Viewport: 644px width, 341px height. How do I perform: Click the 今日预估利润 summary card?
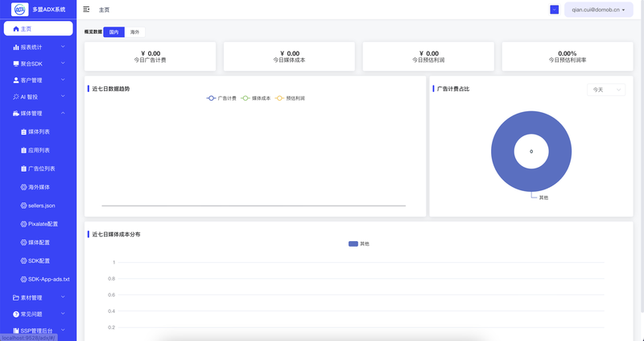(428, 56)
